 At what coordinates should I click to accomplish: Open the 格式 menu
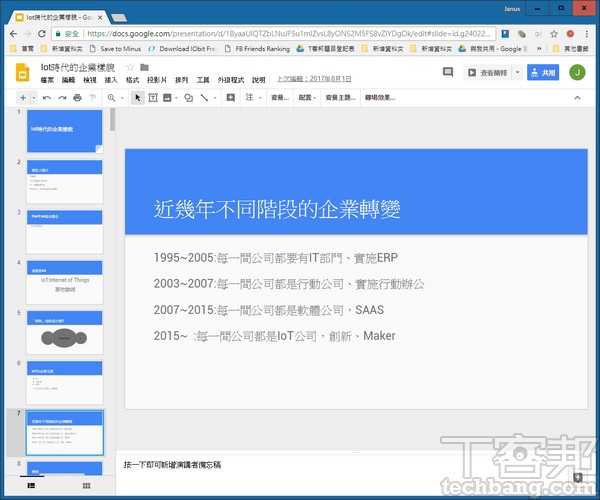[x=132, y=80]
